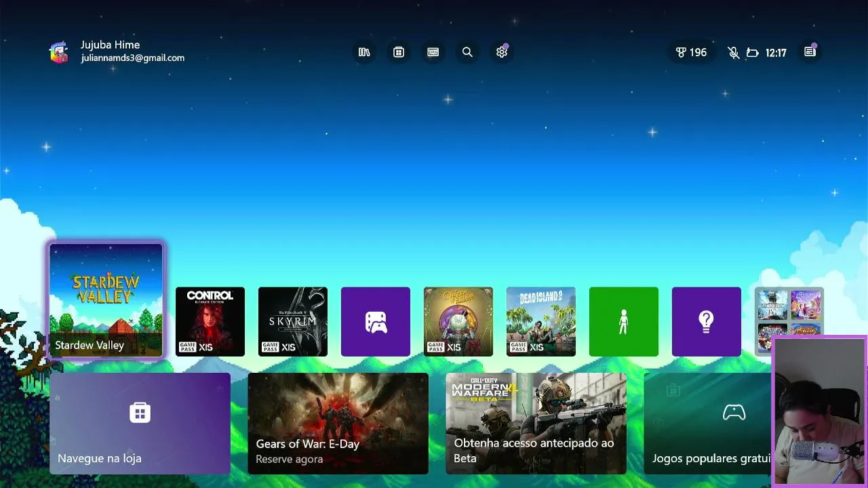Click the email address under Jujuba Hime
The height and width of the screenshot is (488, 868).
click(x=133, y=58)
